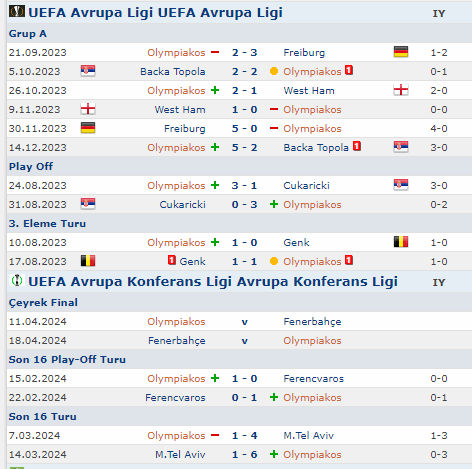The width and height of the screenshot is (472, 469).
Task: Click the red minus loss icon on 7.03.2024
Action: tap(215, 435)
